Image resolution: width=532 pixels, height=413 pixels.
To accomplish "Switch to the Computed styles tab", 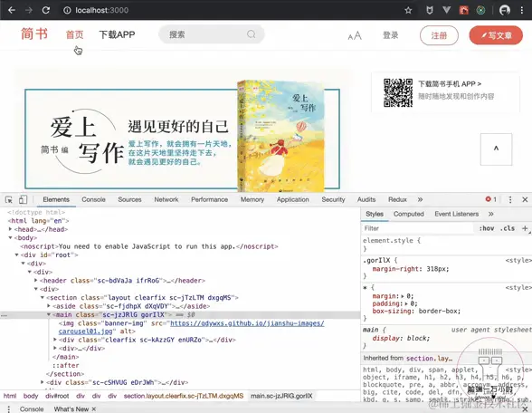I will 409,214.
